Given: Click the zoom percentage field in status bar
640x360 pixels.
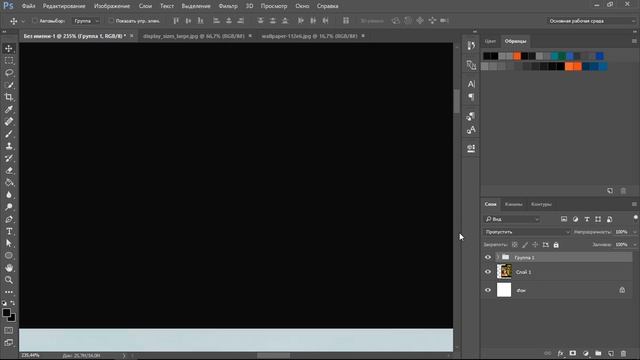Looking at the screenshot, I should pyautogui.click(x=31, y=356).
